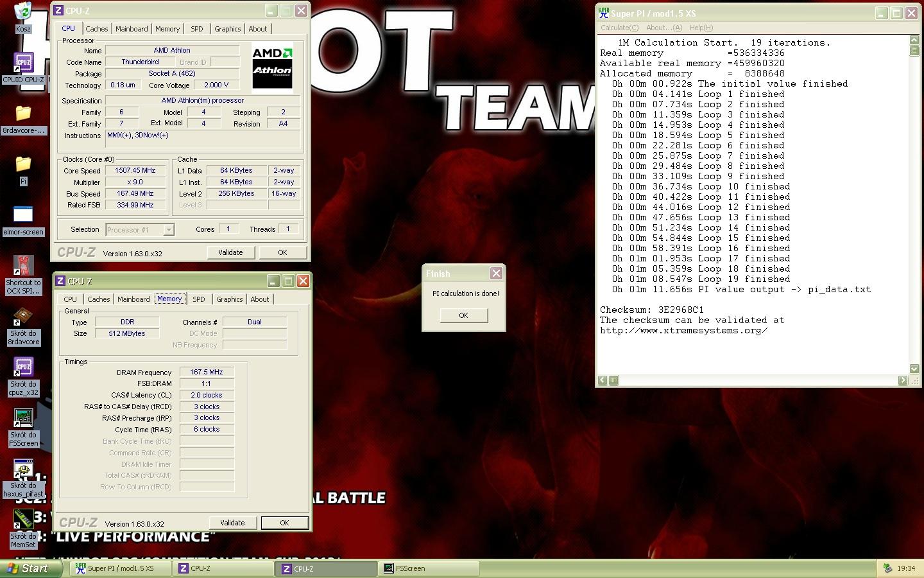This screenshot has width=924, height=578.
Task: Open About tab in top CPU-Z window
Action: [x=258, y=29]
